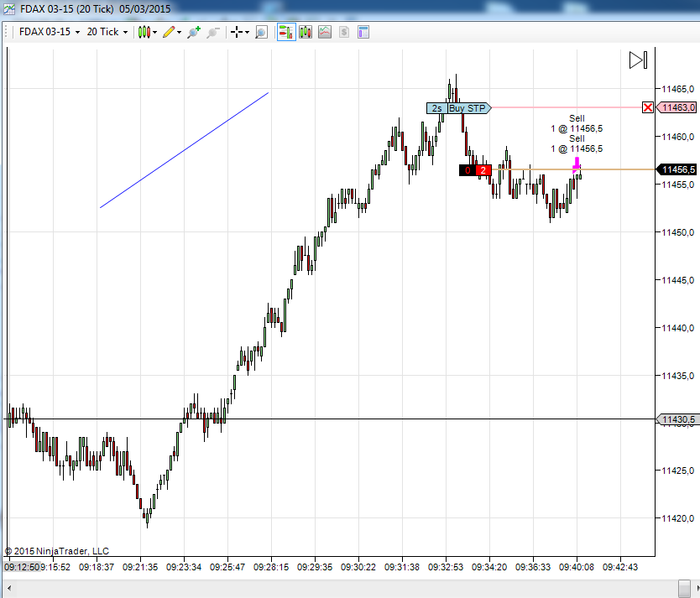
Task: Click the 09:12:50 time axis label
Action: 22,567
